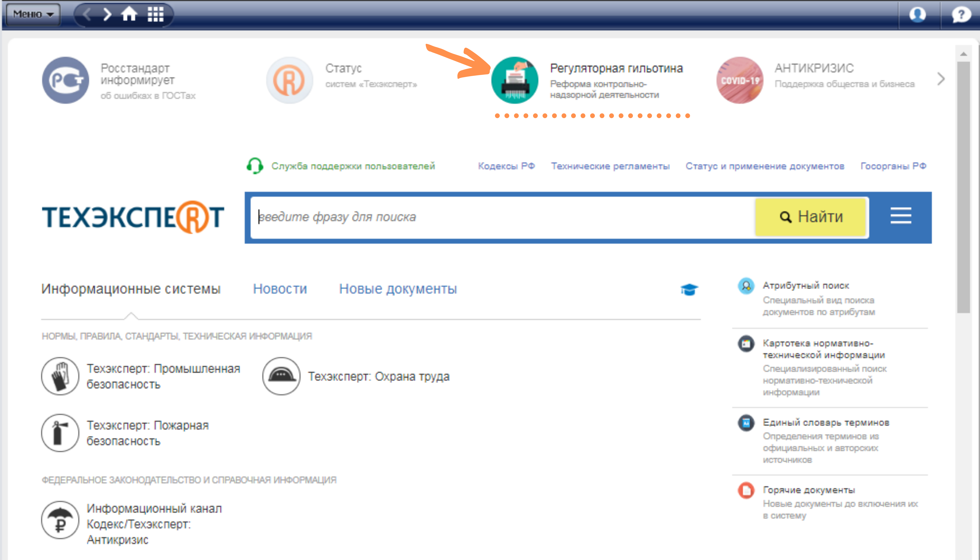Click the gloves Промышленная безопасность icon
Viewport: 980px width, 560px height.
click(x=60, y=376)
